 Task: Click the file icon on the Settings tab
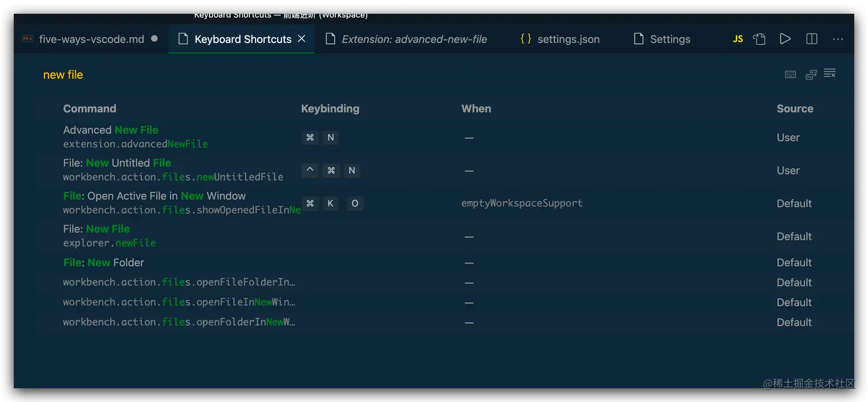(638, 38)
